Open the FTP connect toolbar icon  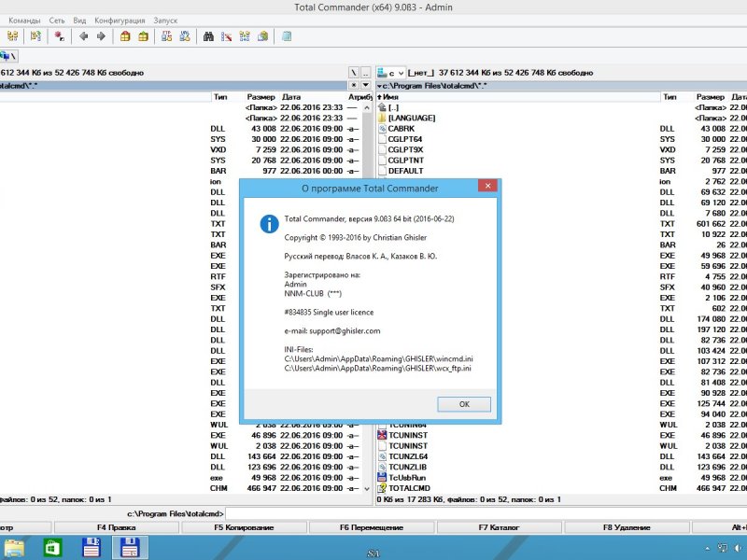(x=167, y=36)
